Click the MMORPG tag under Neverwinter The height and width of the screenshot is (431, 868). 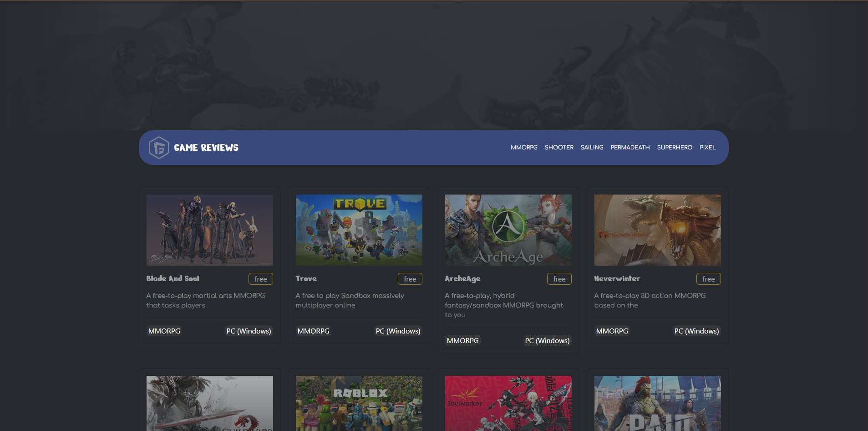612,331
